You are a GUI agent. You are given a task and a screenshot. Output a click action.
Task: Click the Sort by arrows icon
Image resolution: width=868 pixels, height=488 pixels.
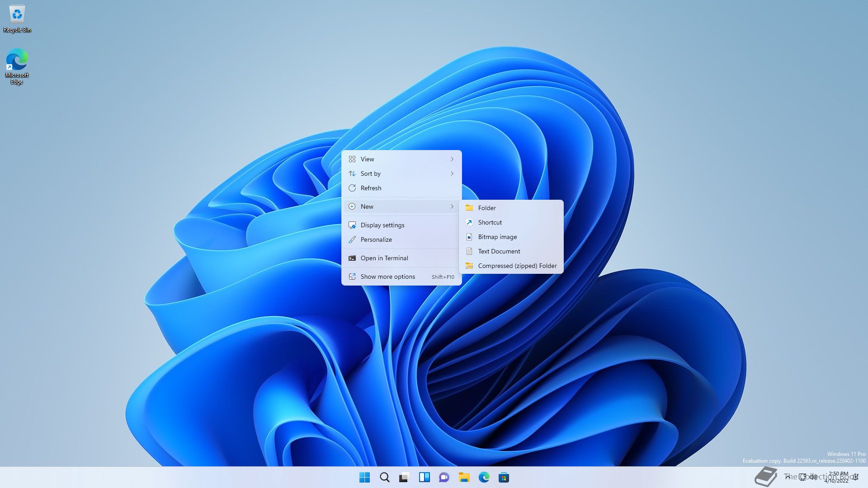352,174
